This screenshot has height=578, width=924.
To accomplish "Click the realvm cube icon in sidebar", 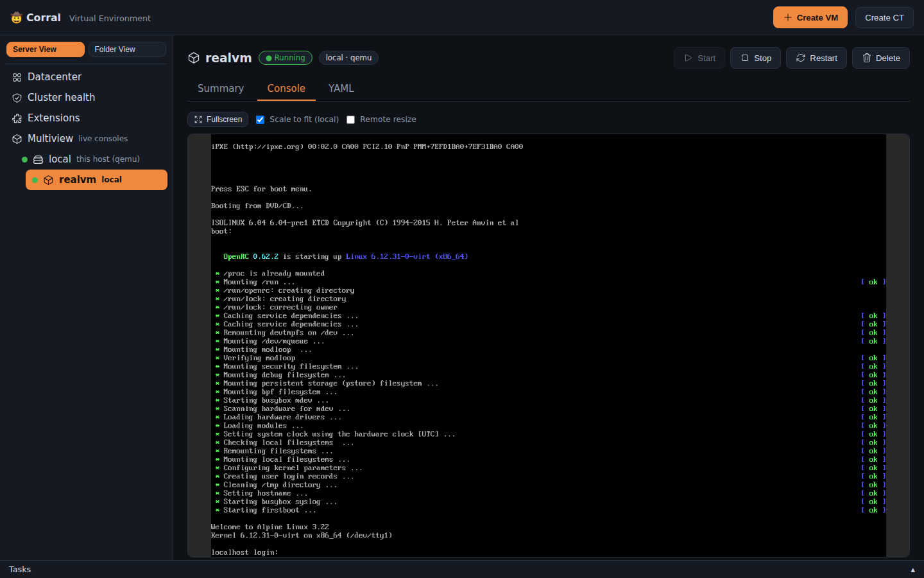I will tap(48, 180).
